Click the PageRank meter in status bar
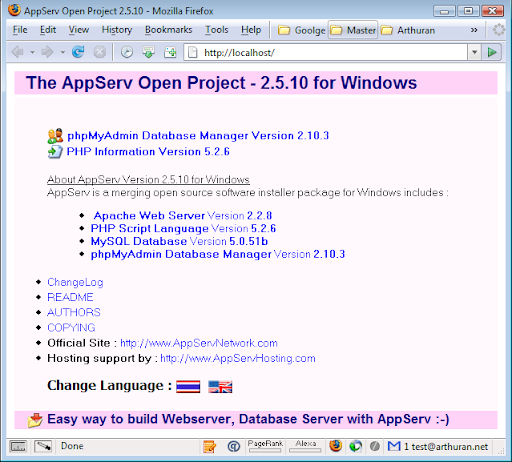This screenshot has width=512, height=462. point(265,446)
